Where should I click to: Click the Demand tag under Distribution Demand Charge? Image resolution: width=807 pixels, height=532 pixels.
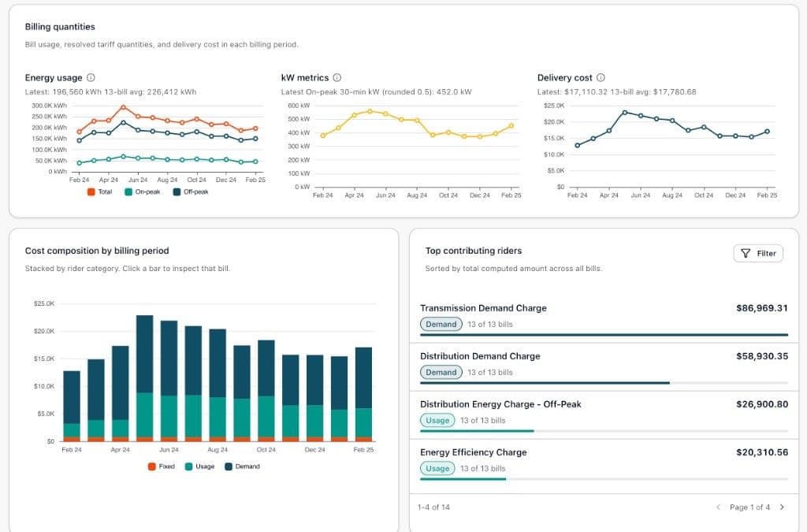point(441,372)
